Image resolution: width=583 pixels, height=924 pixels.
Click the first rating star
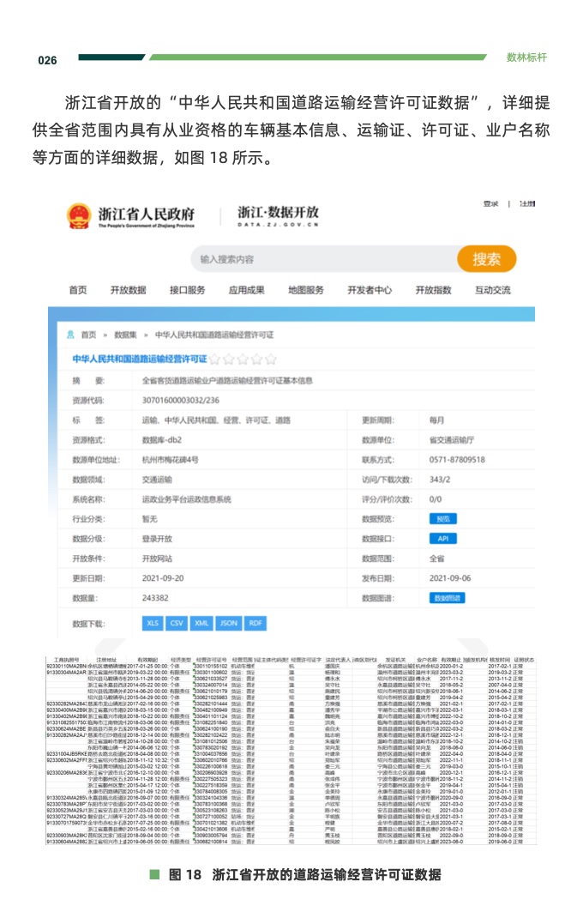215,359
